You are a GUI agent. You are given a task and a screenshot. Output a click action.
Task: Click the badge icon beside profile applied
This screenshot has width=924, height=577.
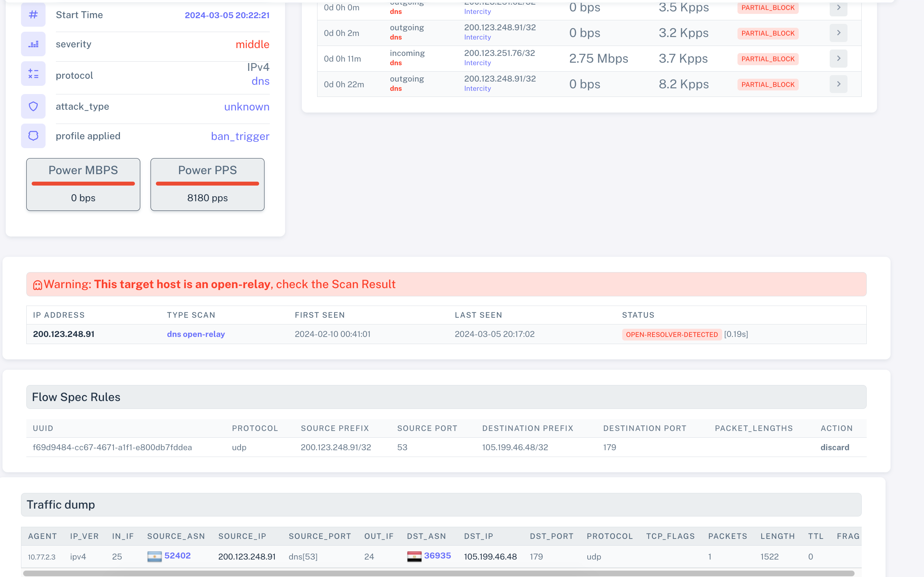pos(33,136)
